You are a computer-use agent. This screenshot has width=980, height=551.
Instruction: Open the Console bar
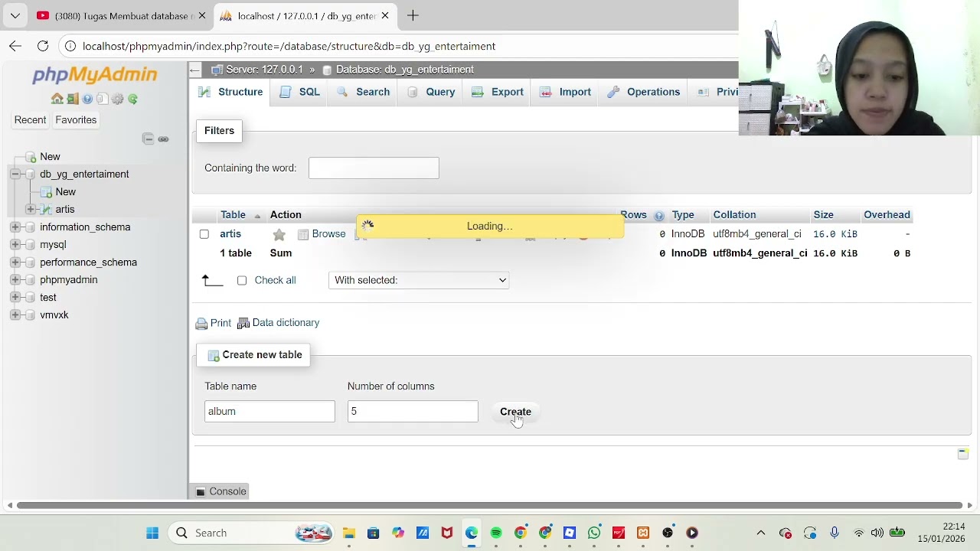(x=221, y=491)
